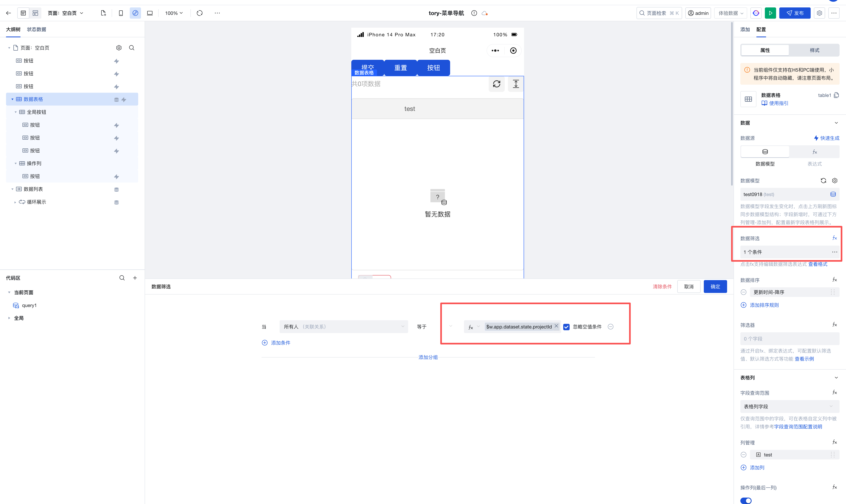846x504 pixels.
Task: Click the refresh icon in table preview
Action: pyautogui.click(x=496, y=84)
